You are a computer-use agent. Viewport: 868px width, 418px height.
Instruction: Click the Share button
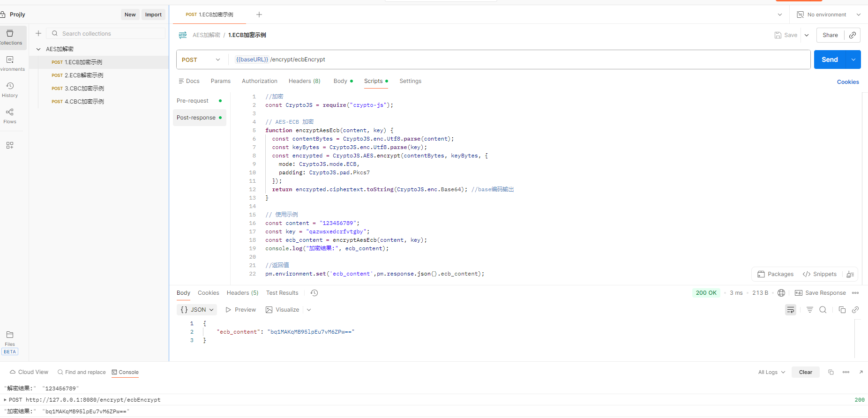coord(830,35)
